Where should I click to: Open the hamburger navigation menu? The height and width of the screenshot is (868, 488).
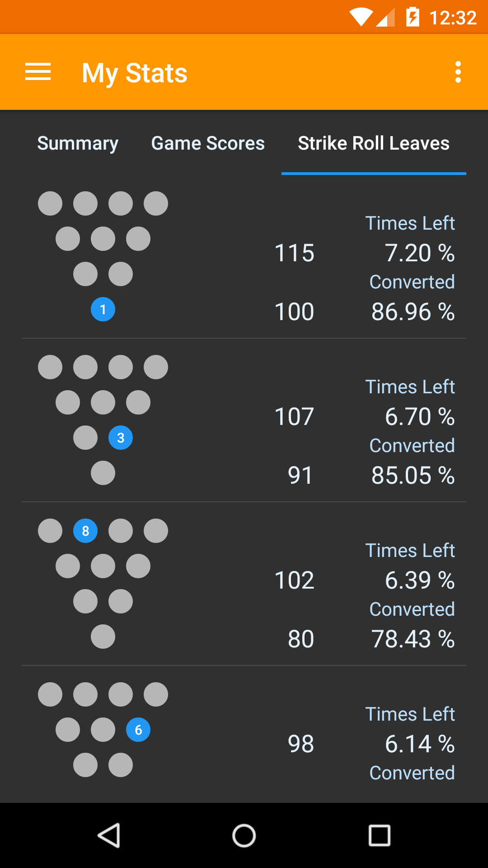coord(38,72)
